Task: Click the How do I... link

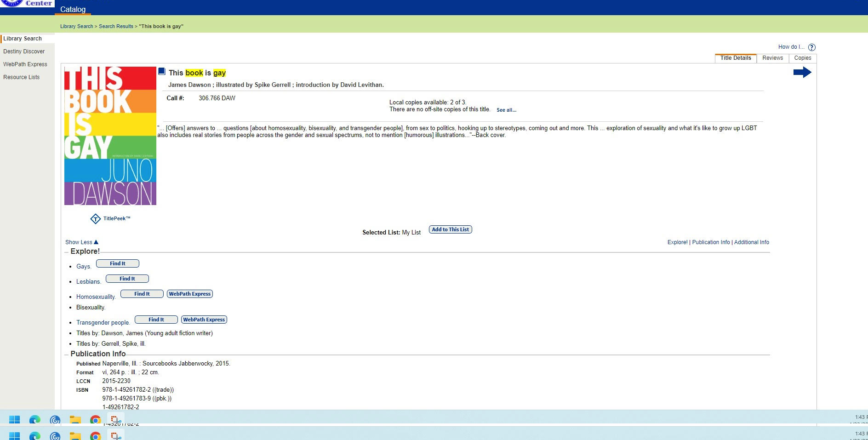Action: tap(791, 47)
